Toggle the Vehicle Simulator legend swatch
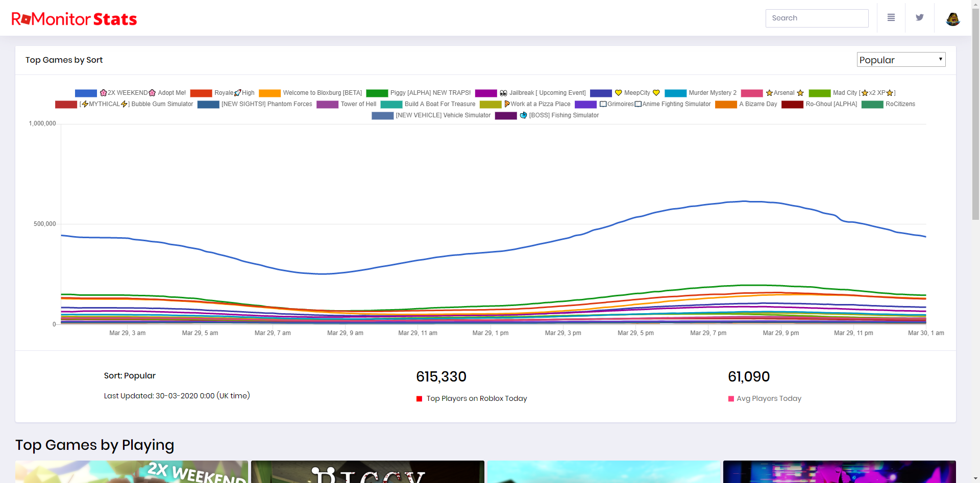Image resolution: width=980 pixels, height=483 pixels. coord(382,116)
